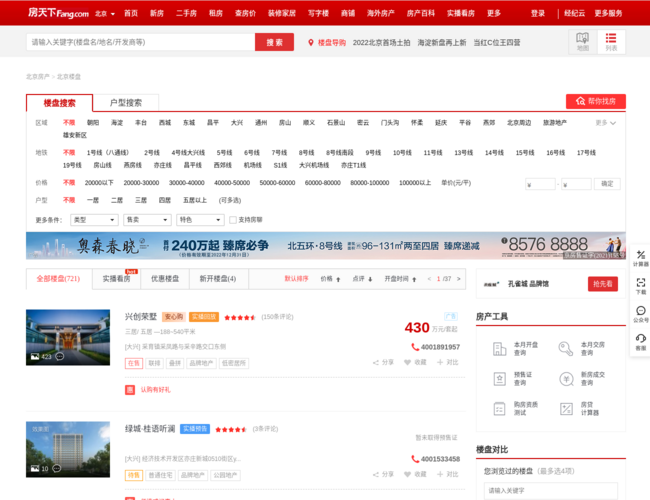Open 新开楼盘(4) tab
This screenshot has height=500, width=650.
[218, 279]
